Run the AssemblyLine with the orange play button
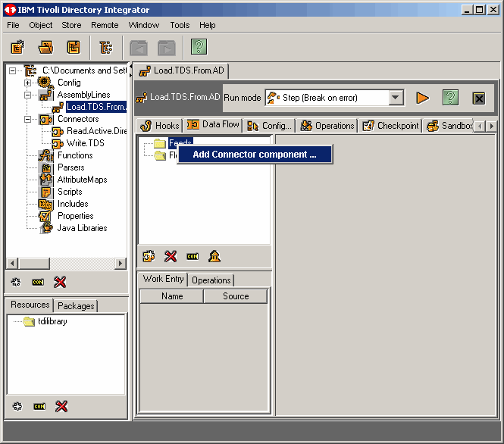Image resolution: width=504 pixels, height=444 pixels. (423, 98)
